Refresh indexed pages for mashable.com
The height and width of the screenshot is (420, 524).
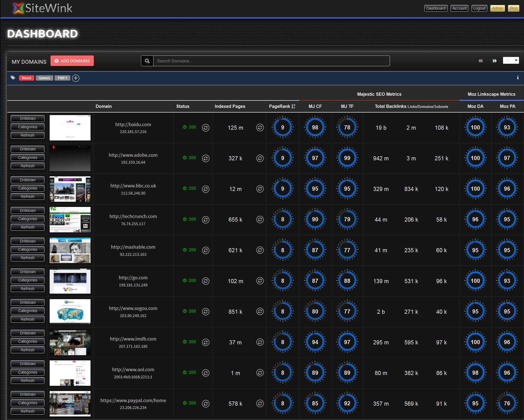point(260,250)
